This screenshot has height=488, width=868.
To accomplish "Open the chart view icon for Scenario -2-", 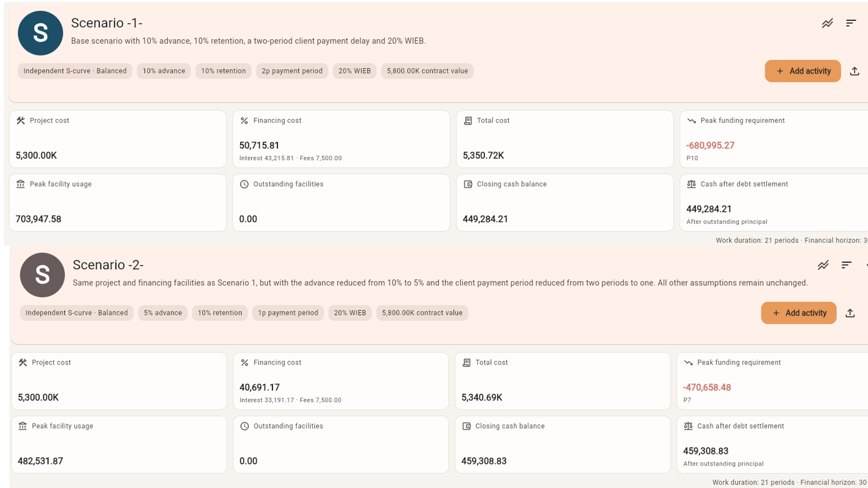I will tap(823, 266).
